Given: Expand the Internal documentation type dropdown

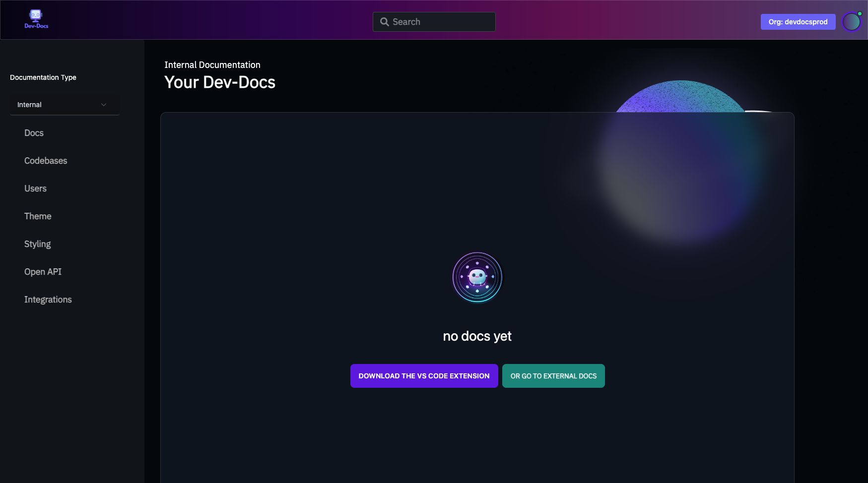Looking at the screenshot, I should (65, 105).
